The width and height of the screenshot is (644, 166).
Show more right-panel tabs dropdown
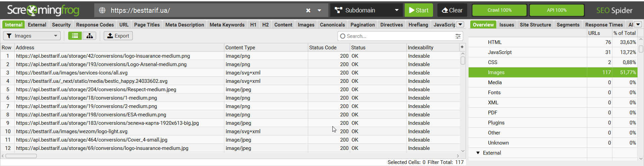(638, 24)
